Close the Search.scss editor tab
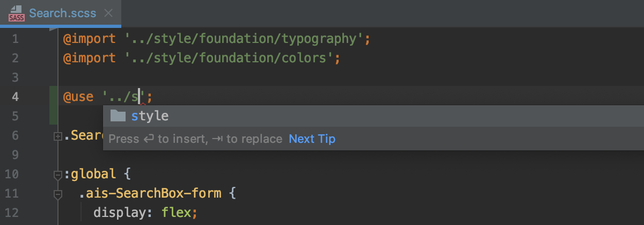Image resolution: width=644 pixels, height=225 pixels. click(108, 13)
